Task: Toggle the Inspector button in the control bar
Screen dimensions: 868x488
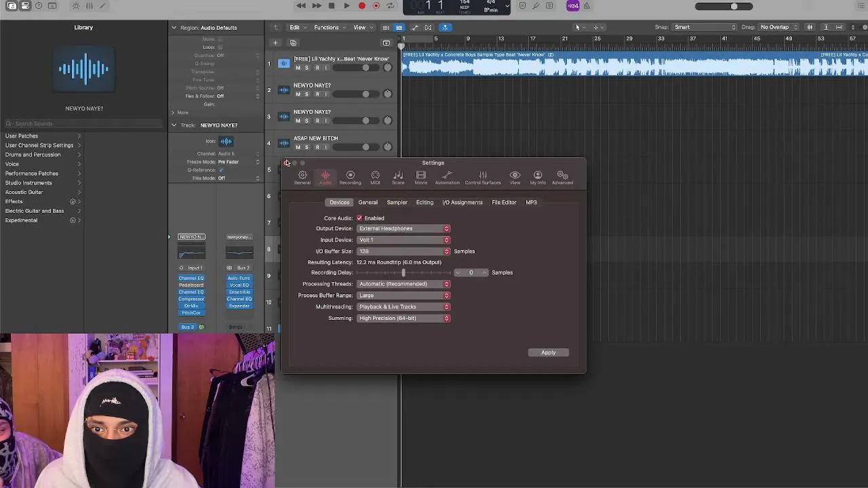Action: pyautogui.click(x=25, y=6)
